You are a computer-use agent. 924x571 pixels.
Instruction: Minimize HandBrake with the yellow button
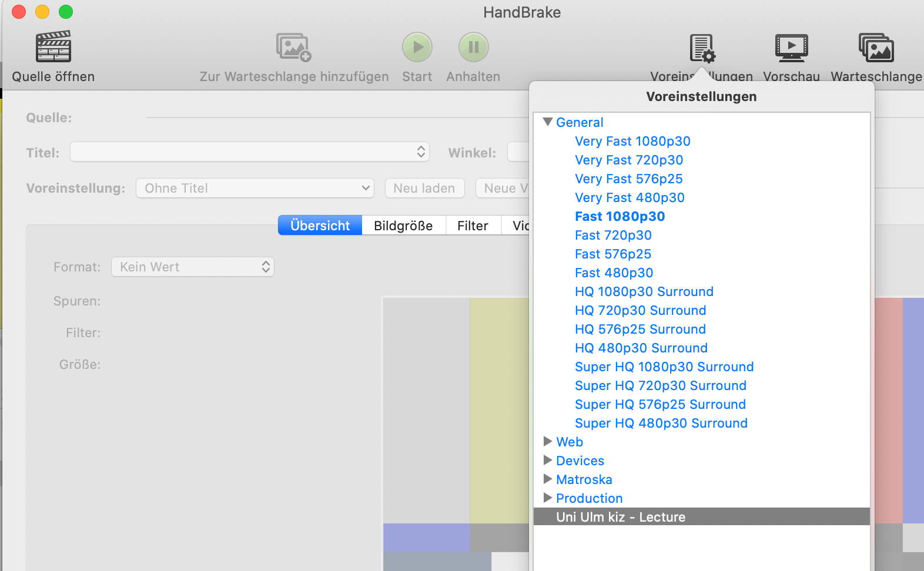click(42, 12)
